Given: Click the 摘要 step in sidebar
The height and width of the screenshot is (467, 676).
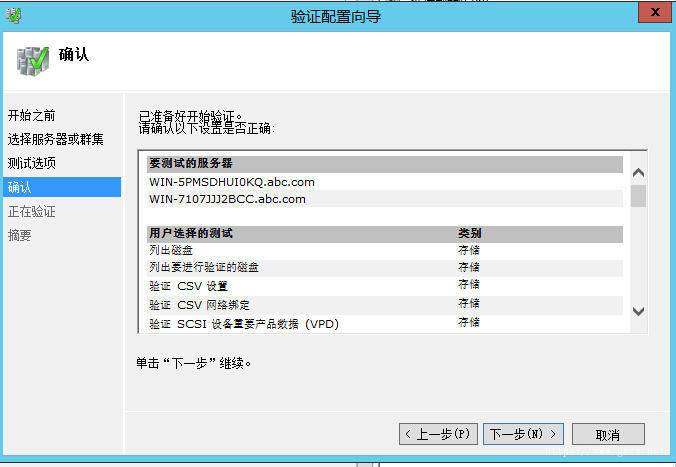Looking at the screenshot, I should click(x=19, y=235).
